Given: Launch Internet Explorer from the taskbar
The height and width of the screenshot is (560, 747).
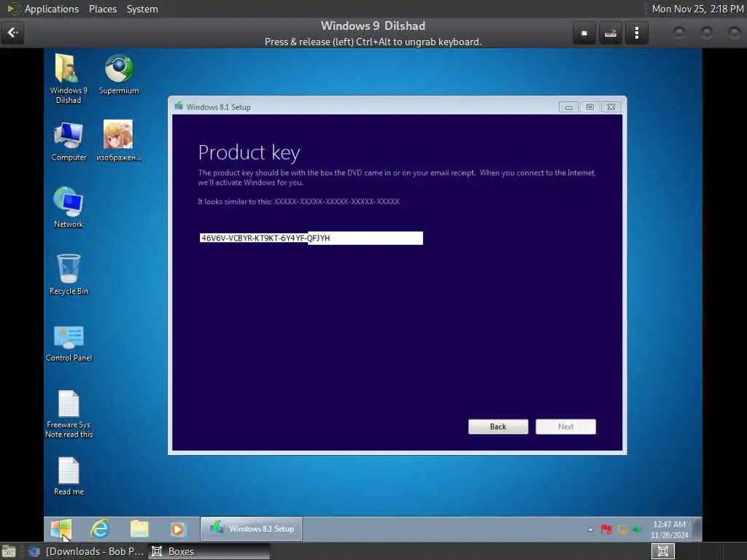Looking at the screenshot, I should [x=100, y=529].
